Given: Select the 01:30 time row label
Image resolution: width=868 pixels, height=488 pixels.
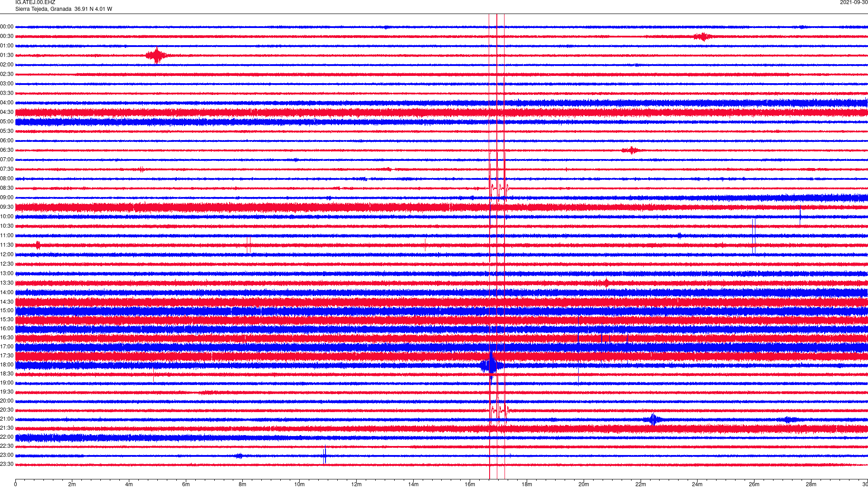Looking at the screenshot, I should pos(7,56).
